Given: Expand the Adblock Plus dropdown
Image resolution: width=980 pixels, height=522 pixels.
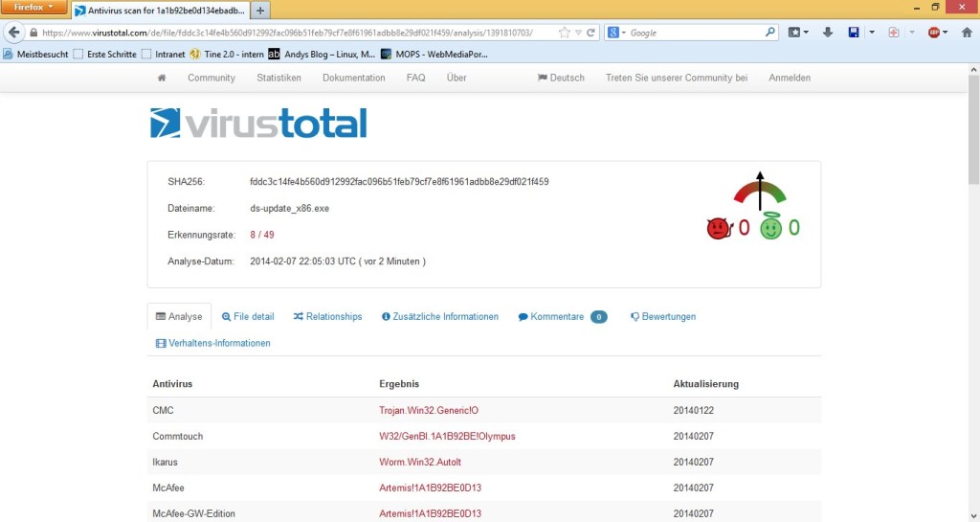Looking at the screenshot, I should click(945, 32).
